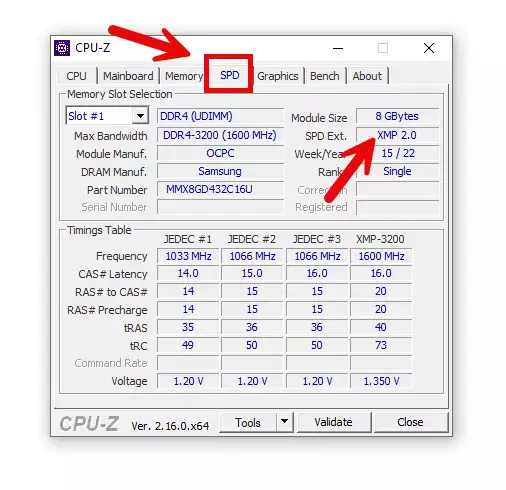506x490 pixels.
Task: Click the Close button at bottom
Action: tap(410, 422)
